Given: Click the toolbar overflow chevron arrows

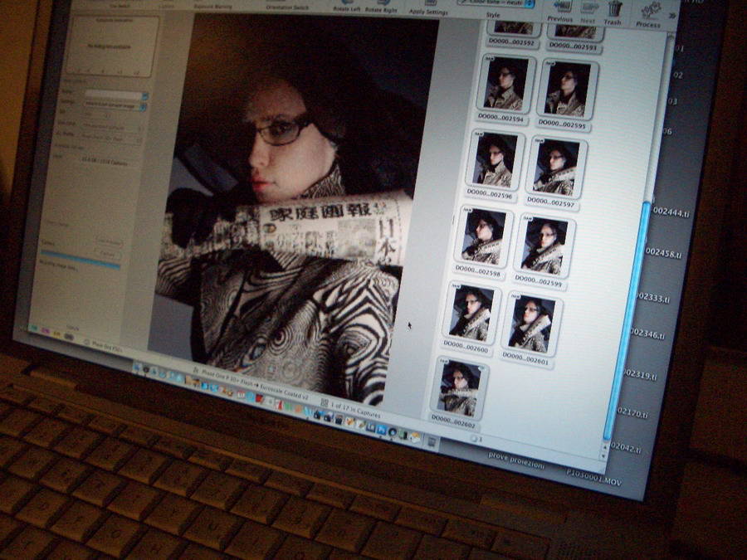Looking at the screenshot, I should click(671, 16).
